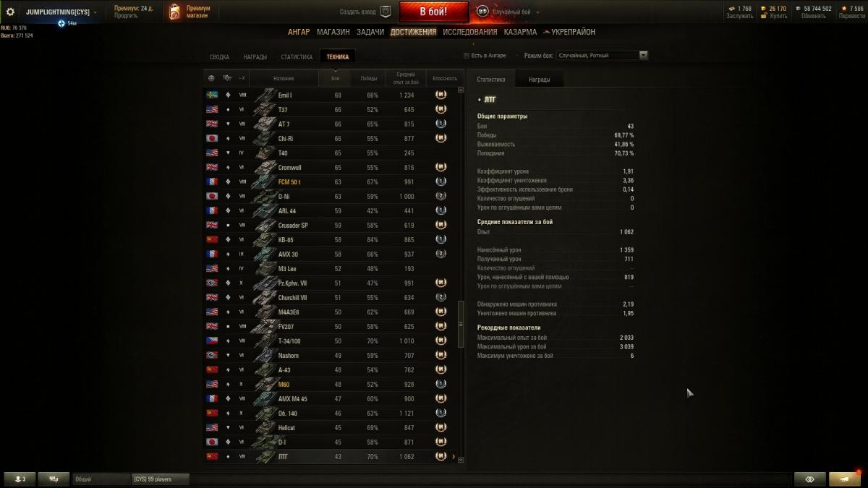Open the referral program icon in bottom bar
Image resolution: width=868 pixels, height=488 pixels.
[809, 479]
